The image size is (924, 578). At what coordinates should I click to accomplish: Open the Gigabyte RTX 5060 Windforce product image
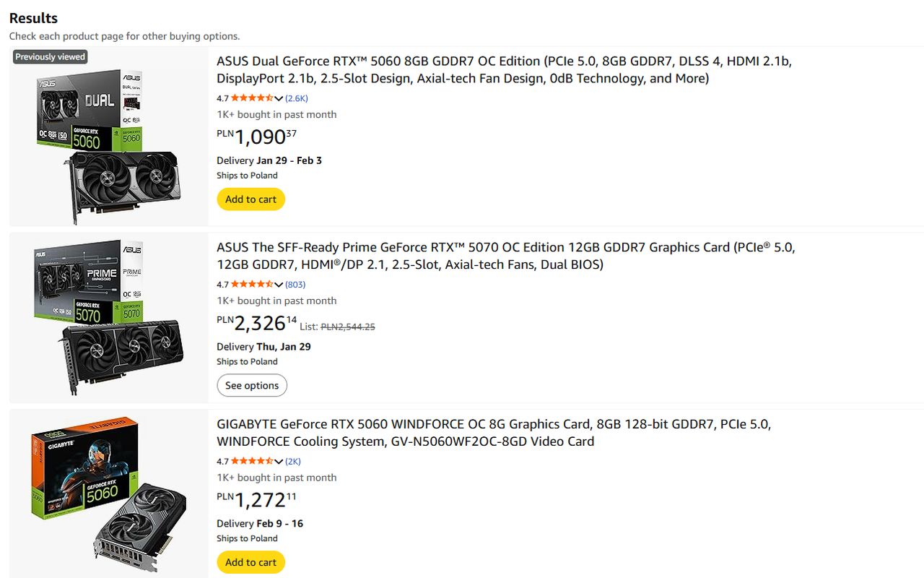click(108, 493)
